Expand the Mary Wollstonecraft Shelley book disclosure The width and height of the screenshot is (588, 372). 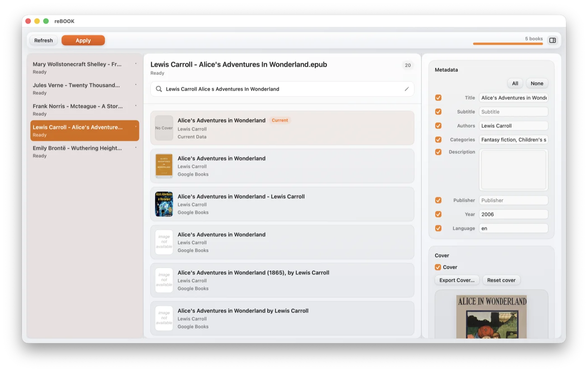(136, 63)
